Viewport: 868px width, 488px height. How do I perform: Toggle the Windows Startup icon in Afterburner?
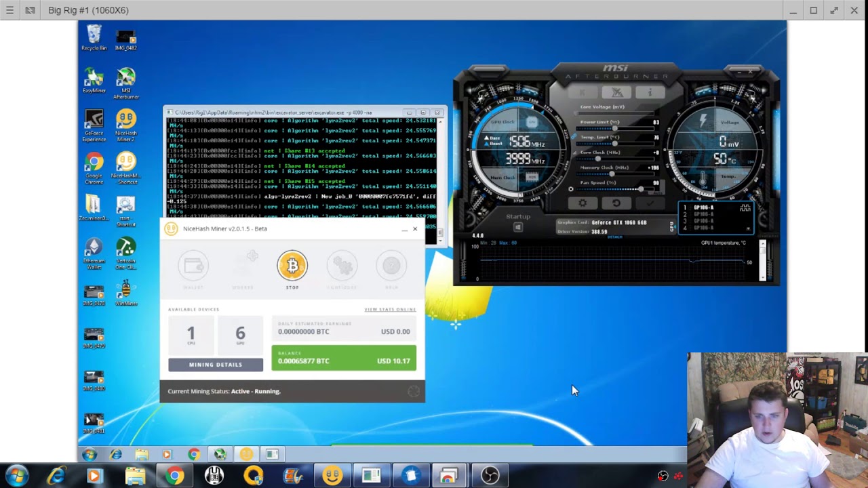click(518, 228)
